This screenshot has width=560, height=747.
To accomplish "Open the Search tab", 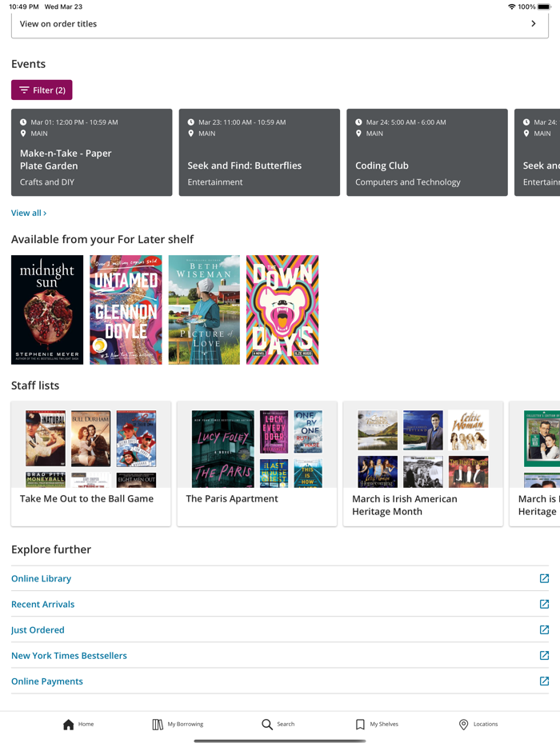I will pyautogui.click(x=278, y=724).
